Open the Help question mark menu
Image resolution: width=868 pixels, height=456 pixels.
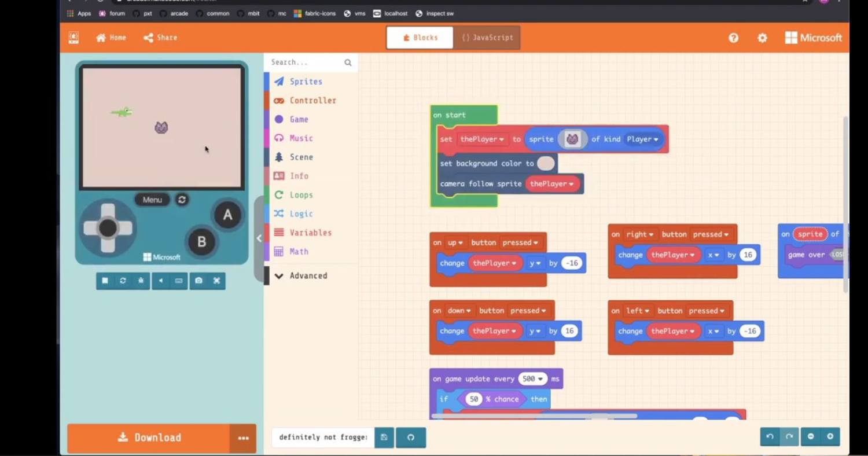pyautogui.click(x=733, y=38)
